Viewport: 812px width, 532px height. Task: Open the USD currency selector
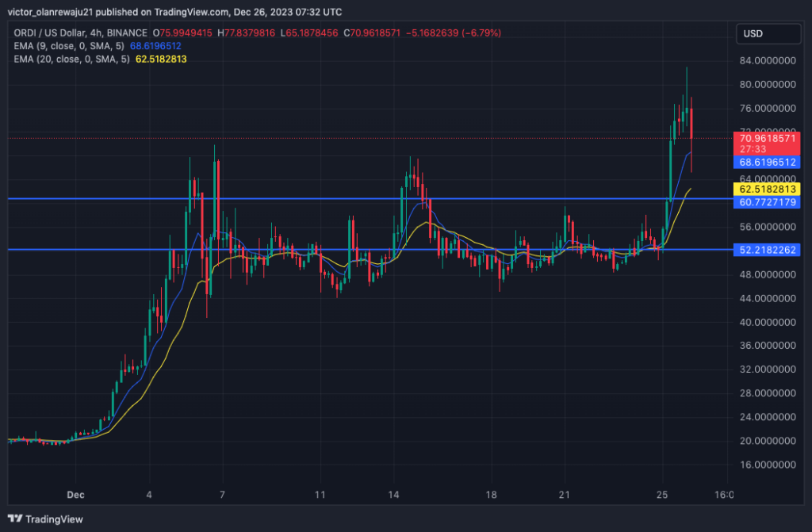767,33
